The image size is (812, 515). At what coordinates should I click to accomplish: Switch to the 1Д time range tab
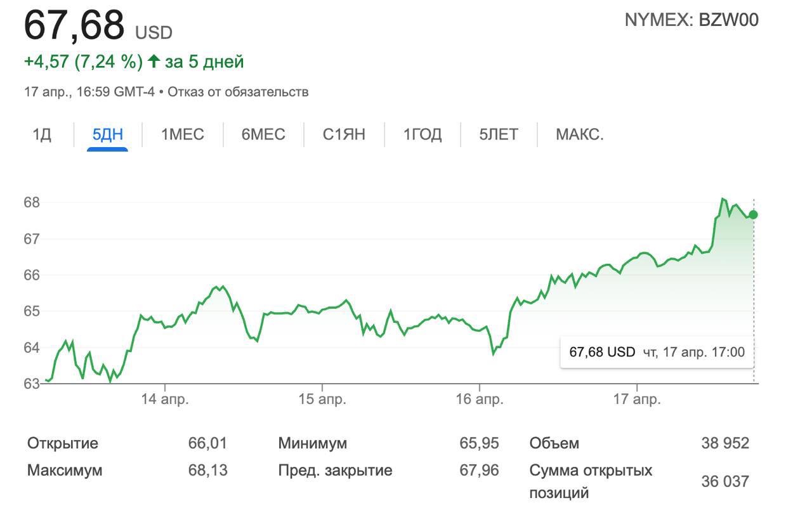(x=42, y=134)
